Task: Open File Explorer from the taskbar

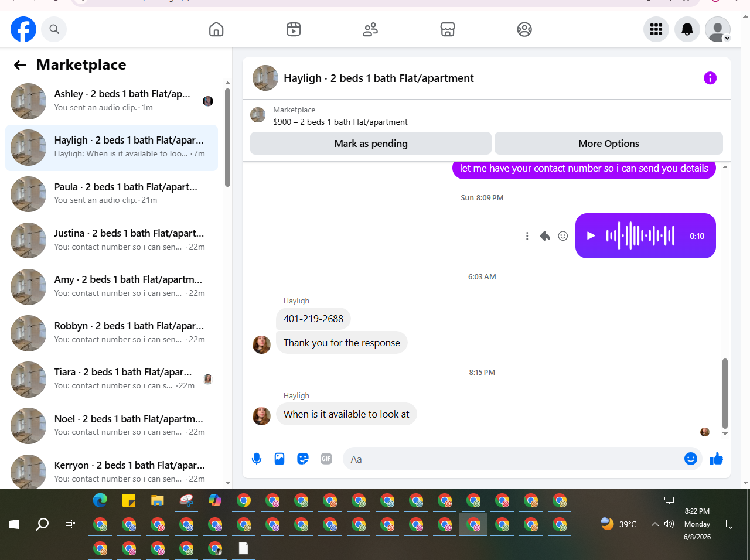Action: [x=158, y=501]
